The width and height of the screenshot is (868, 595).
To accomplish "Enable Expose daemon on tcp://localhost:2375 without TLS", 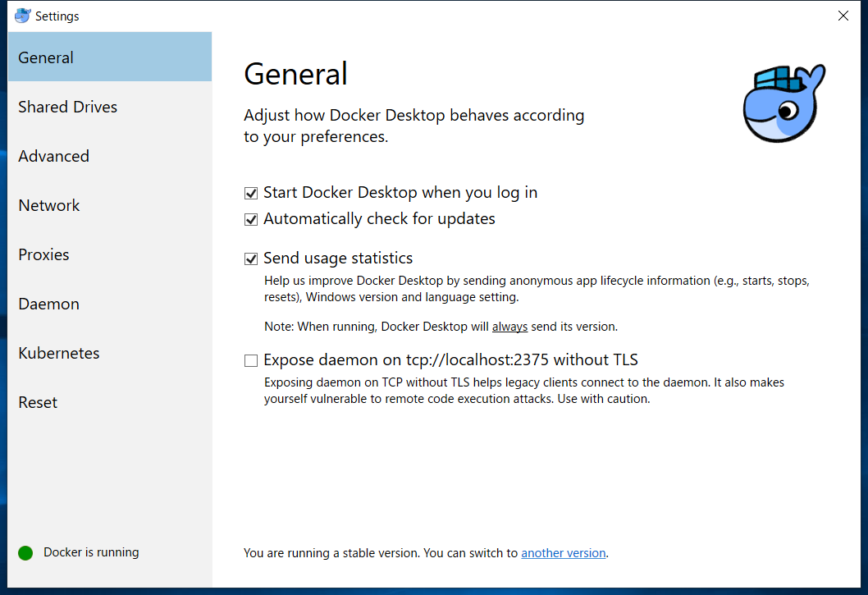I will (x=251, y=360).
